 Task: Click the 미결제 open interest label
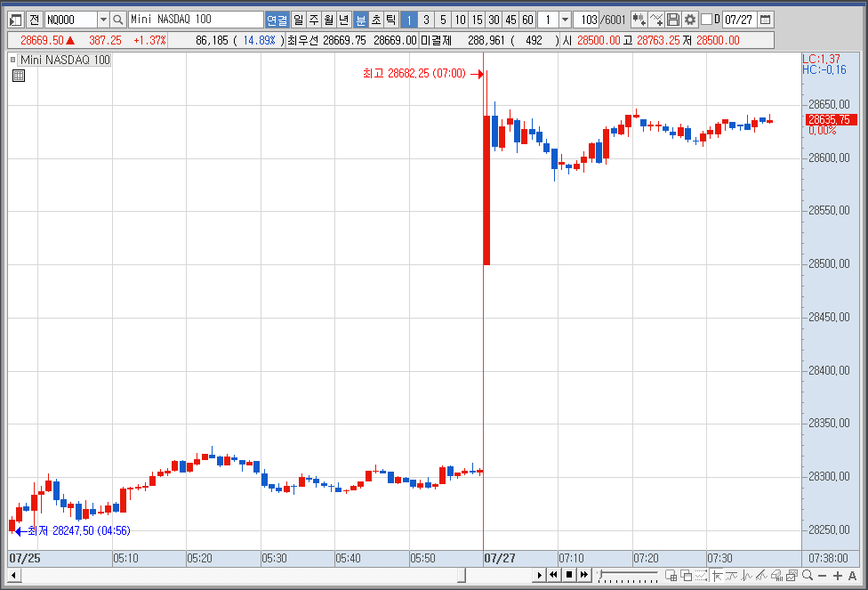pos(436,40)
